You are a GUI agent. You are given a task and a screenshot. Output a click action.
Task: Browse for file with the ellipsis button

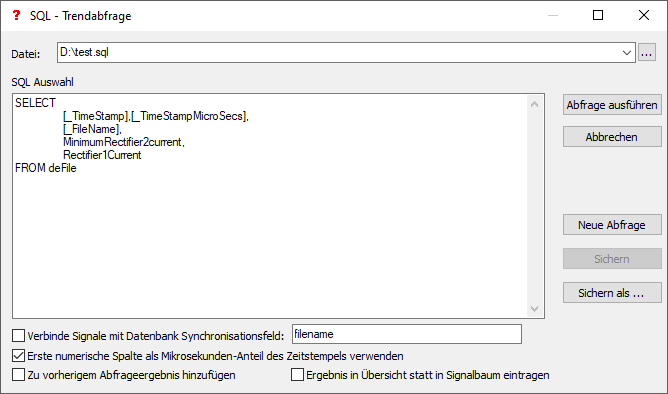647,53
